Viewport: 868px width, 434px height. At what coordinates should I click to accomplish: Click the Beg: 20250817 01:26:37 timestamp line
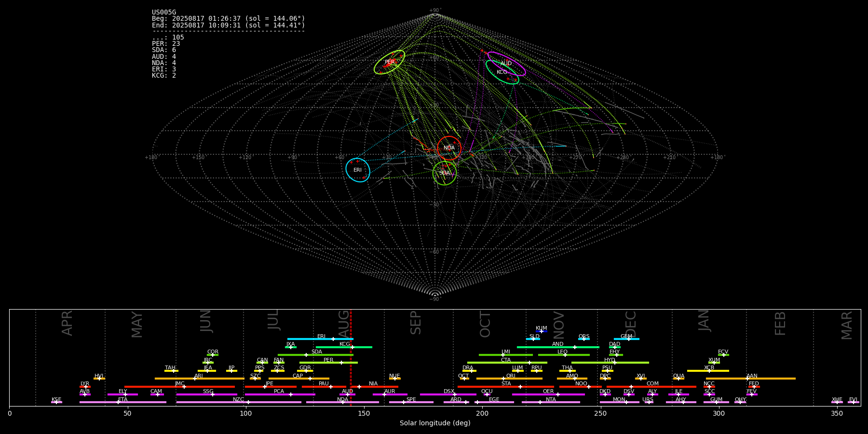[x=229, y=19]
